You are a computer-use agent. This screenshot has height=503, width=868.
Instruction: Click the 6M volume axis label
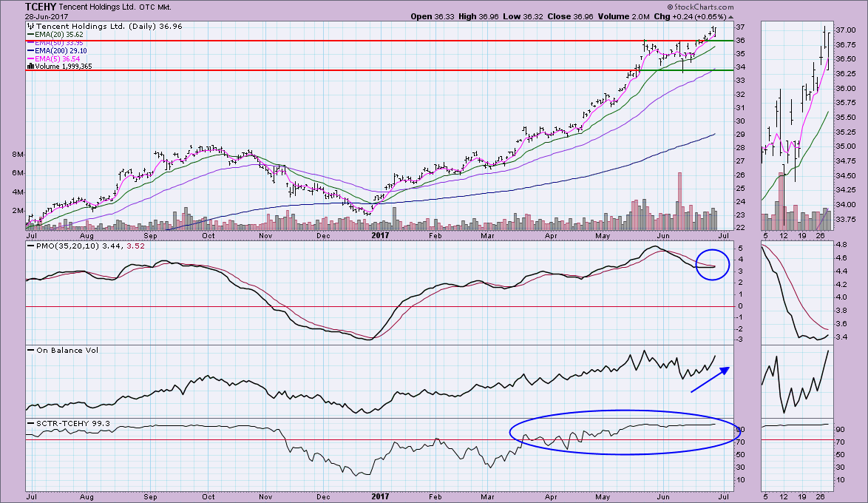(18, 173)
